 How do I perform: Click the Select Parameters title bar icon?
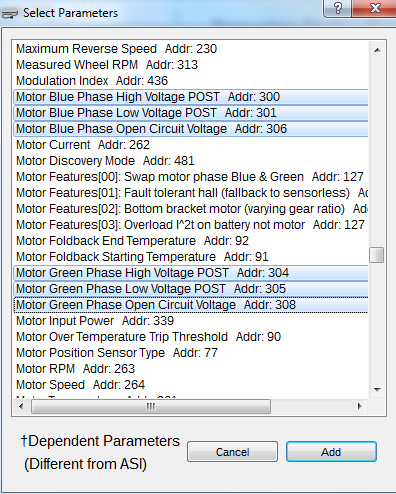tap(9, 14)
